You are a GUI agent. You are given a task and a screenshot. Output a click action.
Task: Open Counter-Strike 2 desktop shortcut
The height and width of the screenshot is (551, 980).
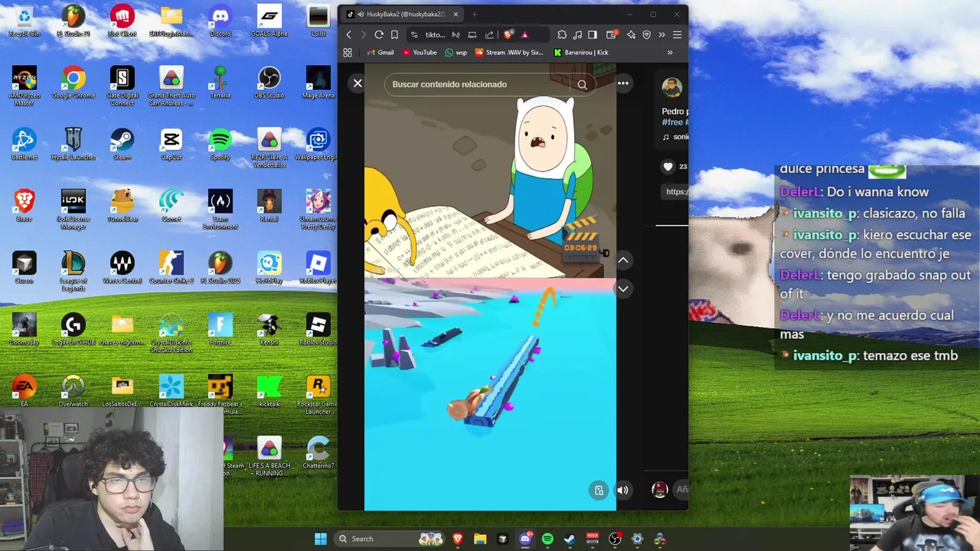coord(171,268)
